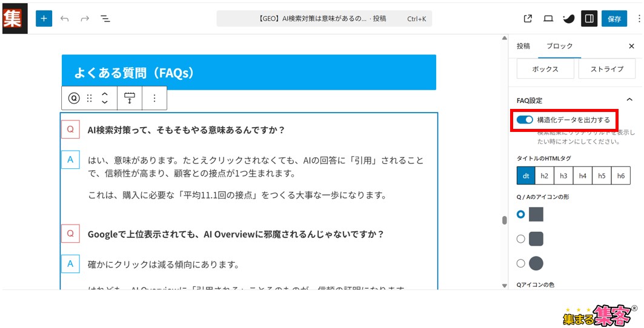Click the block drag handle dots
644x328 pixels.
coord(90,98)
